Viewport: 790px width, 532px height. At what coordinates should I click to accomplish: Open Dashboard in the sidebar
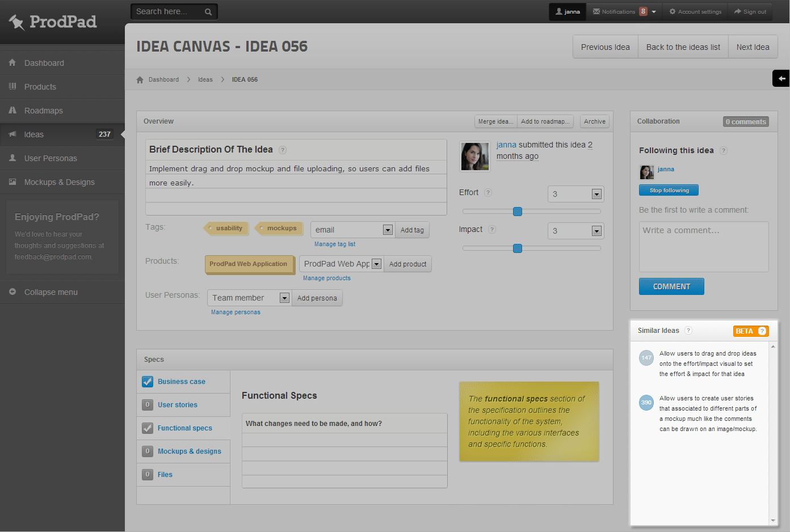coord(62,63)
